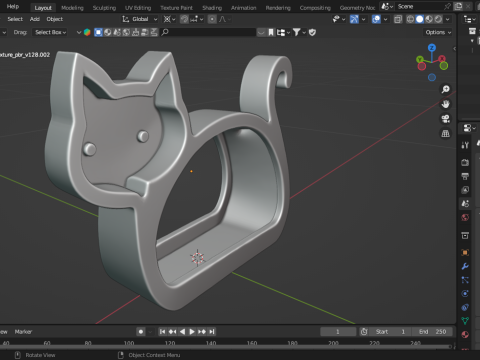Click the new scene copy icon
Image resolution: width=480 pixels, height=360 pixels.
(458, 6)
